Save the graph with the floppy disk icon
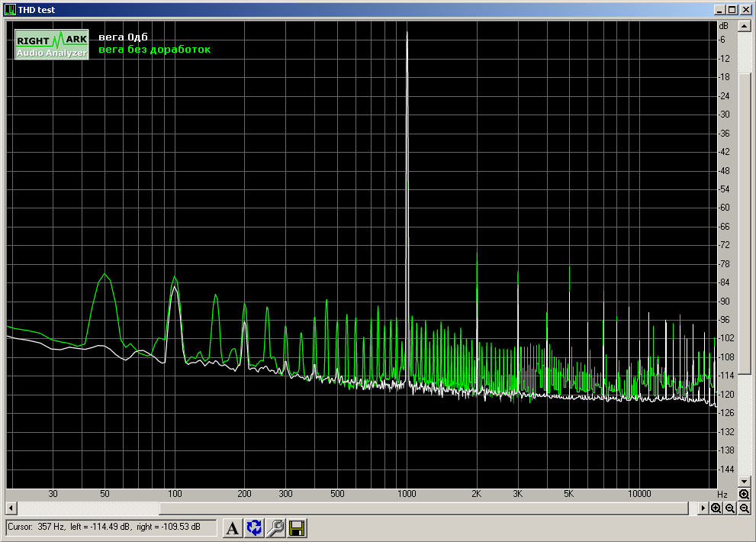The width and height of the screenshot is (756, 542). click(x=297, y=528)
